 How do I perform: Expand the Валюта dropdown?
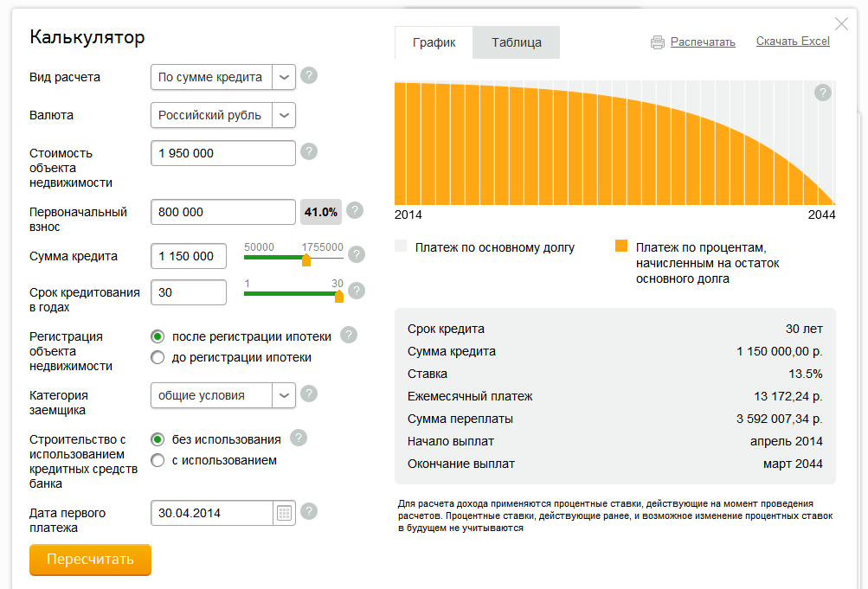point(284,115)
